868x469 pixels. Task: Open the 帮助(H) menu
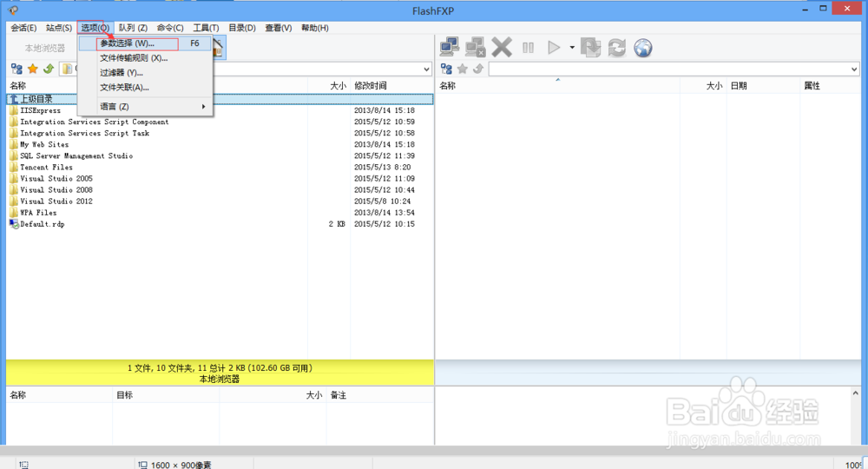click(314, 28)
